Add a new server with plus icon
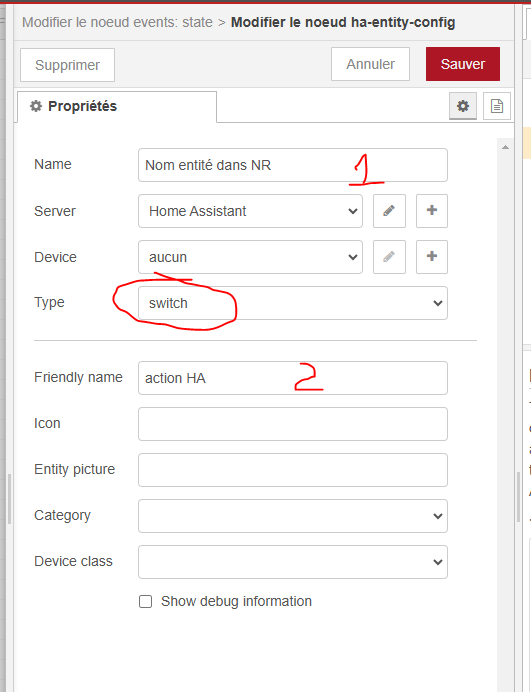The height and width of the screenshot is (692, 531). pos(432,211)
